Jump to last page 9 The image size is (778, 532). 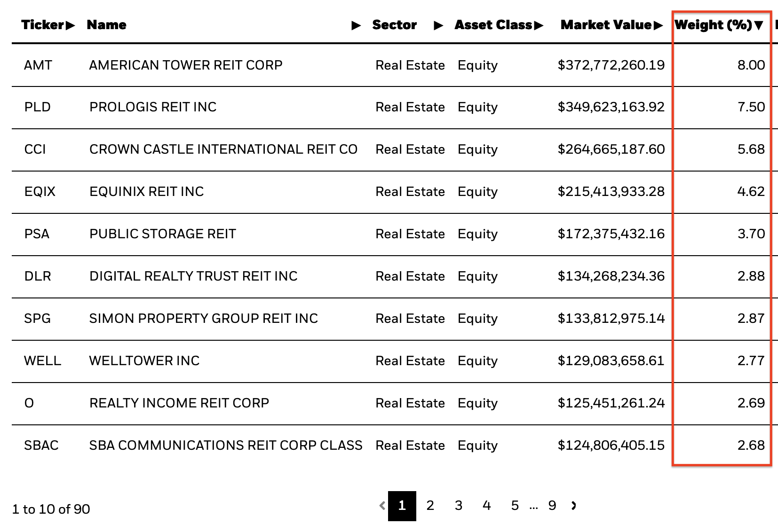click(552, 506)
